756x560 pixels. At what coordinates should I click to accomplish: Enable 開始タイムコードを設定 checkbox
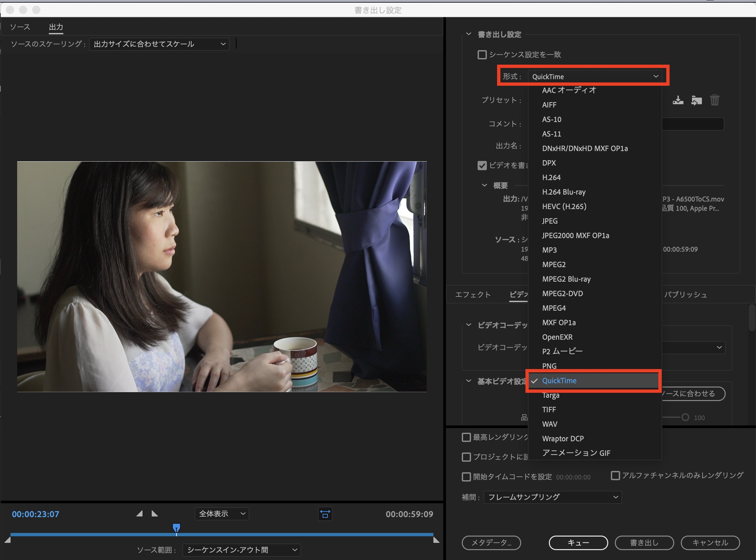coord(466,477)
